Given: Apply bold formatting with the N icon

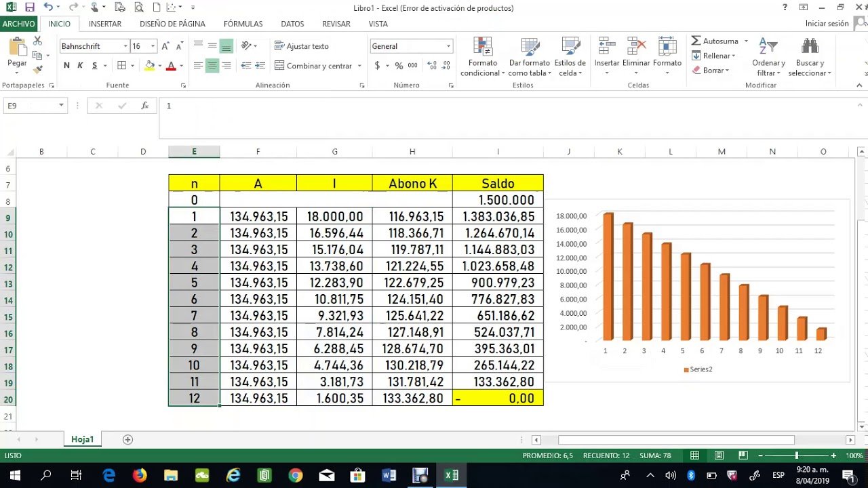Looking at the screenshot, I should click(x=66, y=66).
